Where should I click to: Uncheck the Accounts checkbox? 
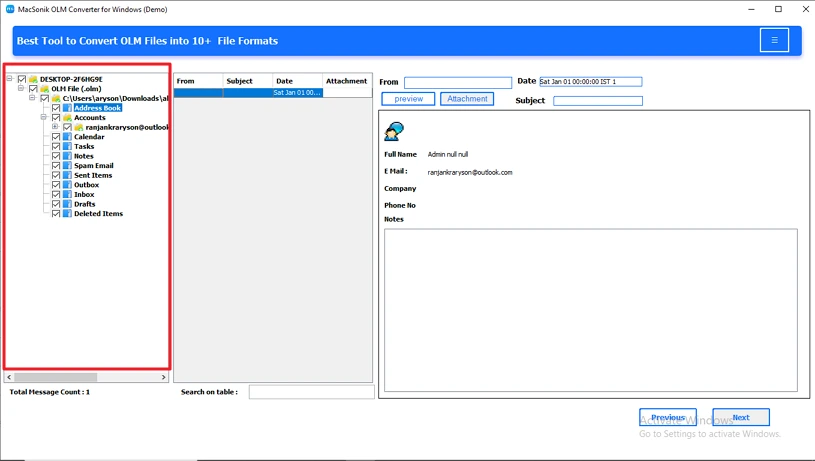56,117
